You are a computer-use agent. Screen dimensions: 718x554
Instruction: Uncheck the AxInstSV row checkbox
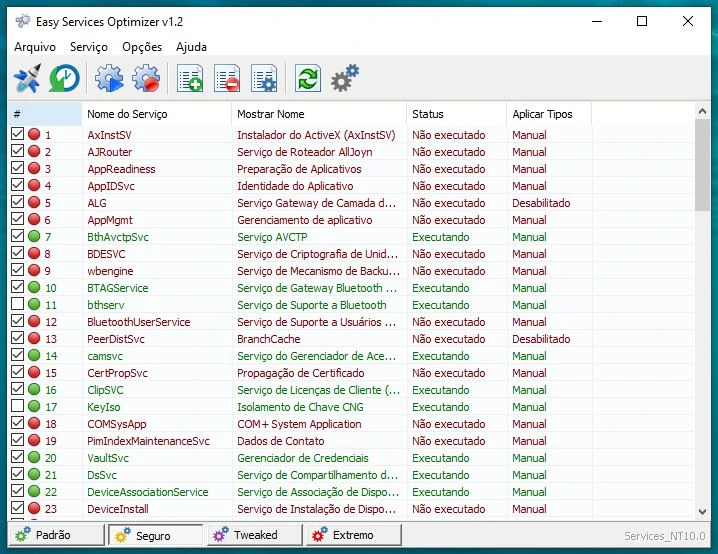(x=17, y=134)
